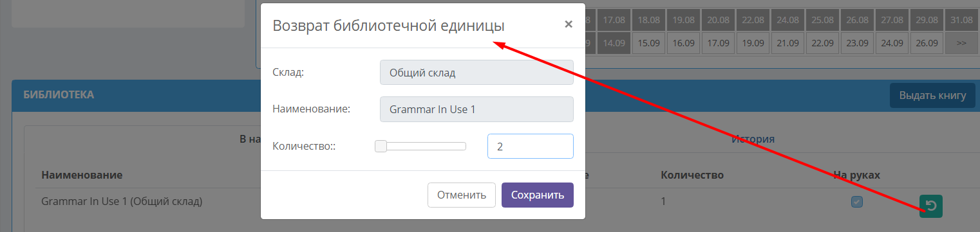Image resolution: width=980 pixels, height=232 pixels.
Task: Select the 17.08 date cell
Action: click(x=614, y=20)
